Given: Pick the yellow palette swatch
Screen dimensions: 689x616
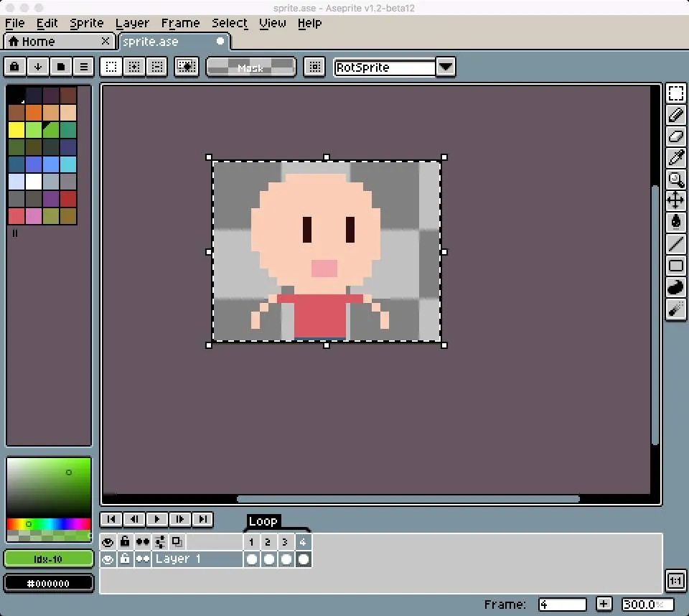Looking at the screenshot, I should coord(17,130).
